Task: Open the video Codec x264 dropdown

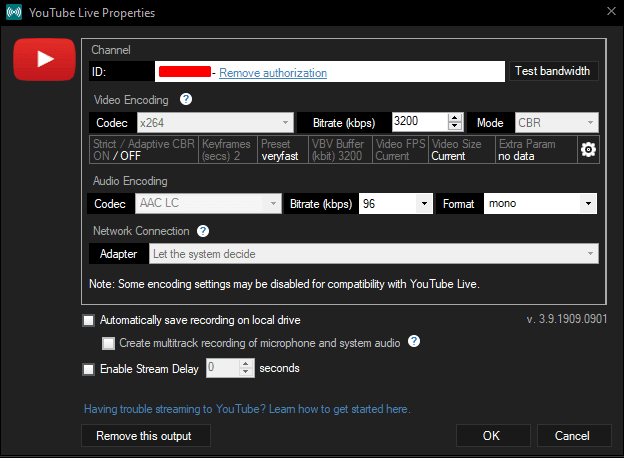Action: coord(215,123)
